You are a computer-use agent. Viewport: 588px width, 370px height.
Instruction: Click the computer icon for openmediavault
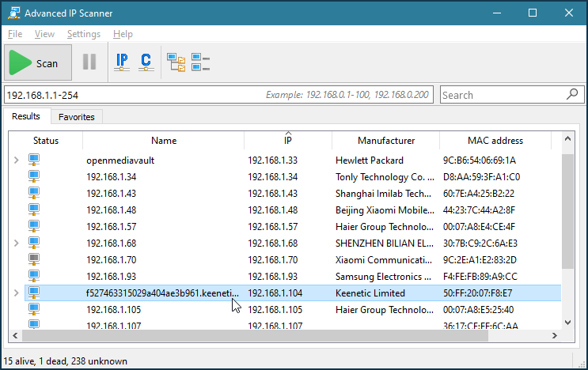pos(34,160)
